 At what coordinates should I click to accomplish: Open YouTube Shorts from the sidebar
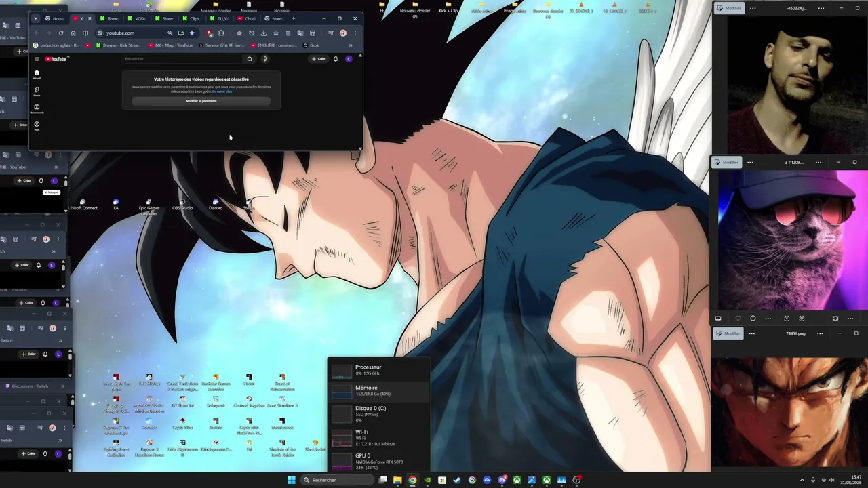[x=37, y=91]
